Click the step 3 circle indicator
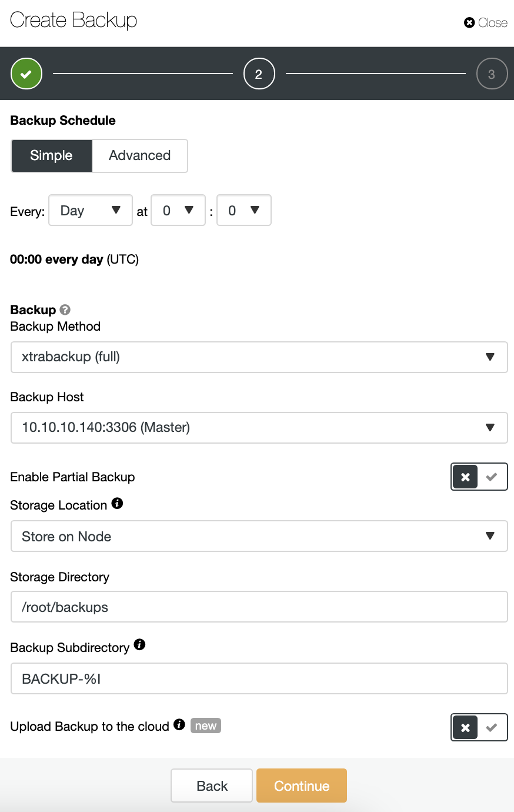 click(x=492, y=74)
